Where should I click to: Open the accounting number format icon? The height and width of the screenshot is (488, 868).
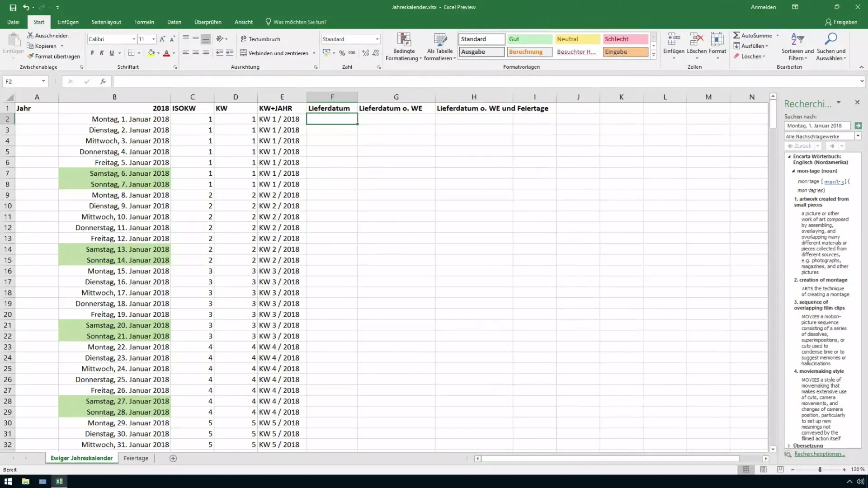point(326,53)
